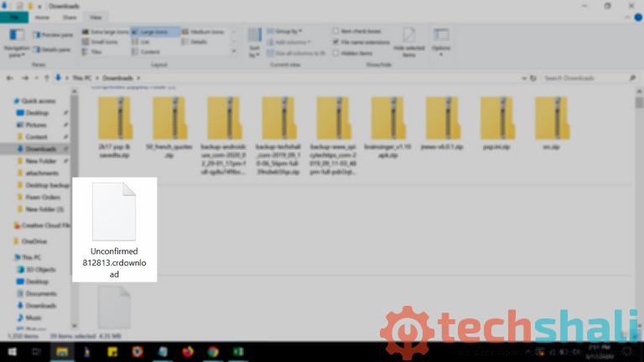
Task: Open the Options dropdown
Action: coord(441,42)
